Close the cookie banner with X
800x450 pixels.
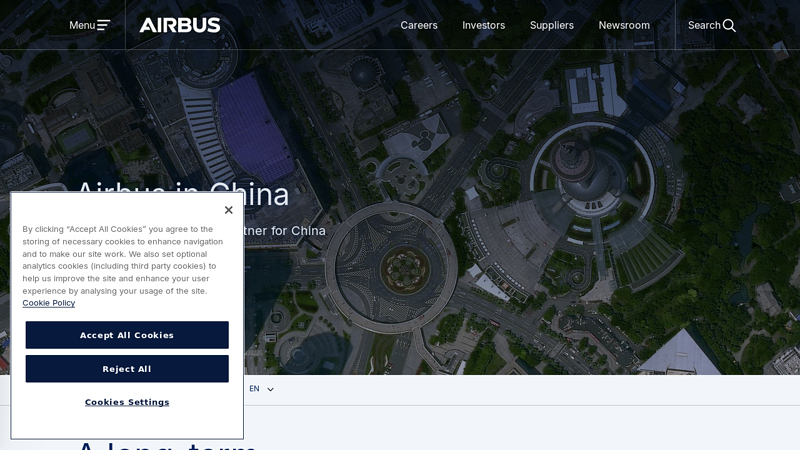[x=229, y=210]
